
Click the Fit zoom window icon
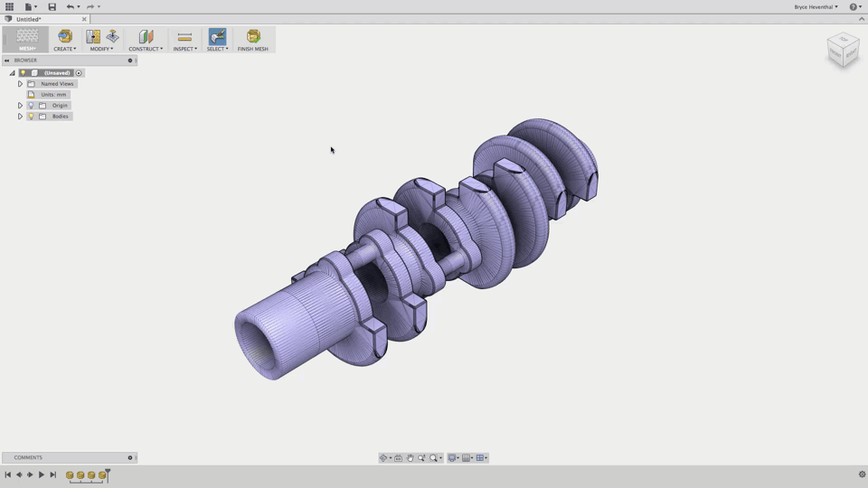pyautogui.click(x=434, y=457)
